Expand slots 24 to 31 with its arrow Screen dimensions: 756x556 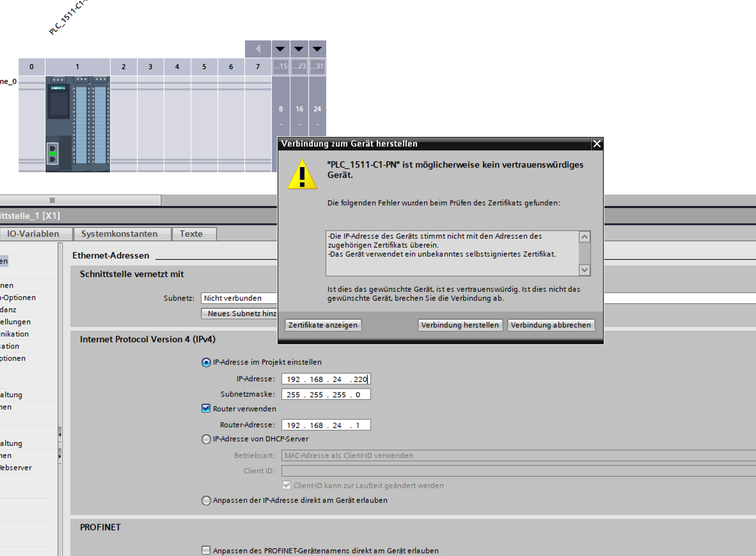(x=317, y=49)
